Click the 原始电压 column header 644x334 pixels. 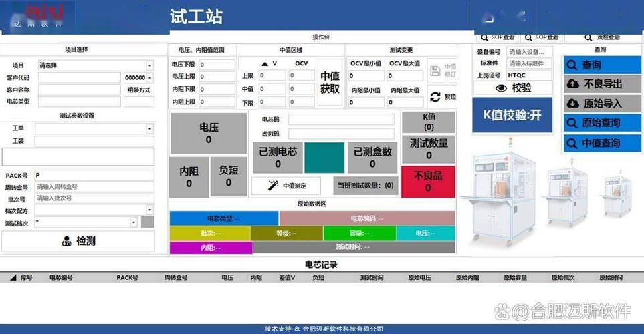point(419,277)
